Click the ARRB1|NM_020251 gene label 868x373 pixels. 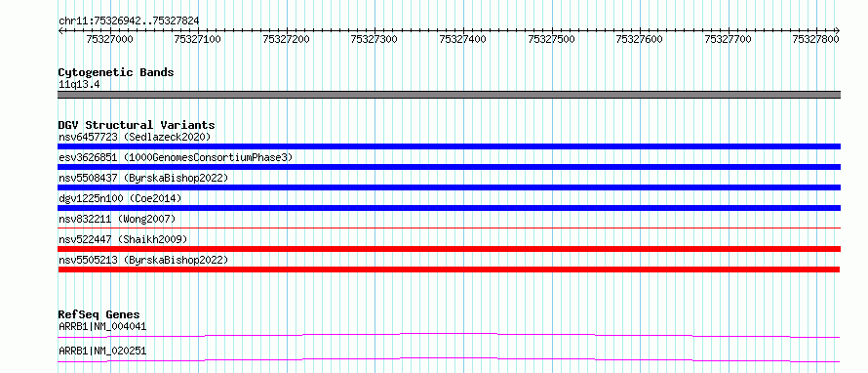[102, 351]
